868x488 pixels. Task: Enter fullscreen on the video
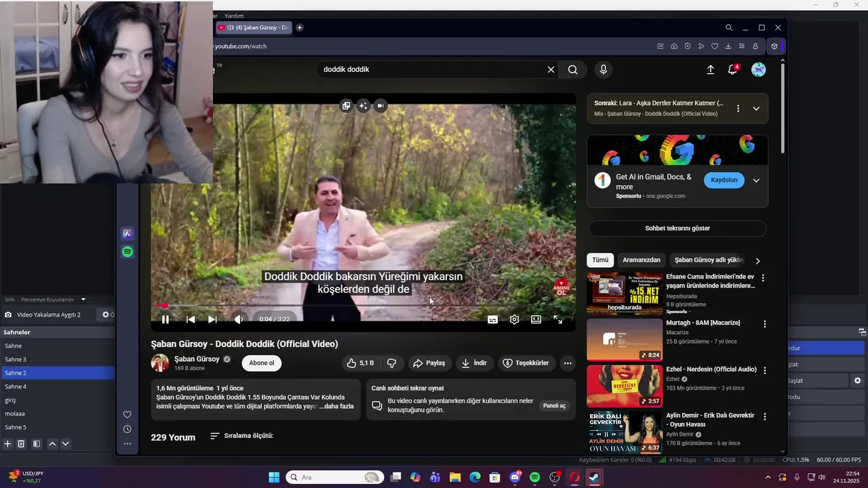click(557, 319)
